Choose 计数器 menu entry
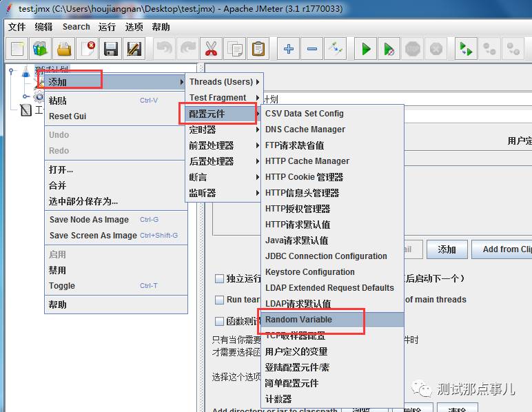 click(x=332, y=399)
